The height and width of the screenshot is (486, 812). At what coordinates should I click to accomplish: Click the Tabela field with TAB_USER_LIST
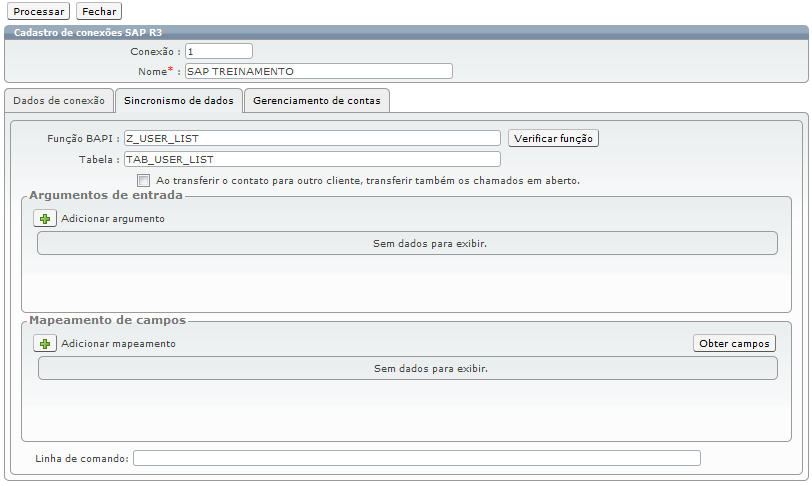pyautogui.click(x=312, y=159)
